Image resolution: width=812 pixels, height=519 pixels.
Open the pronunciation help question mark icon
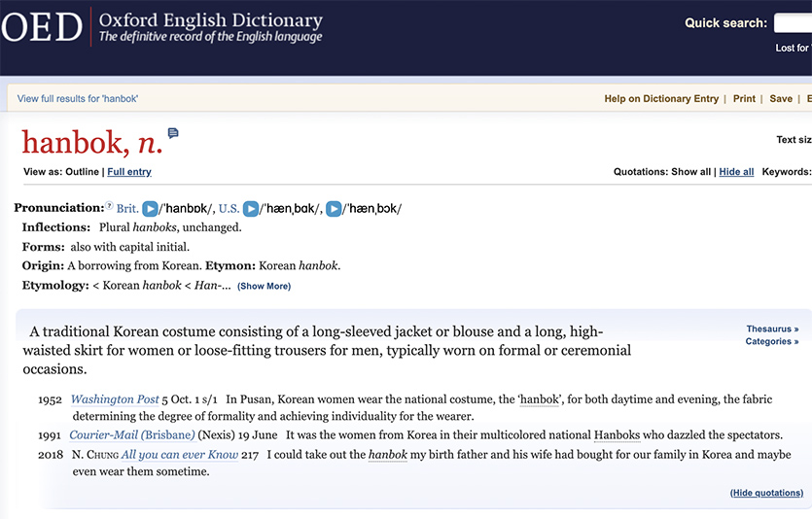click(x=109, y=208)
